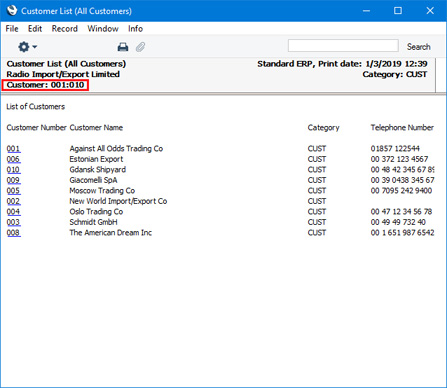Minimize the Customer List window
The width and height of the screenshot is (447, 388).
366,11
